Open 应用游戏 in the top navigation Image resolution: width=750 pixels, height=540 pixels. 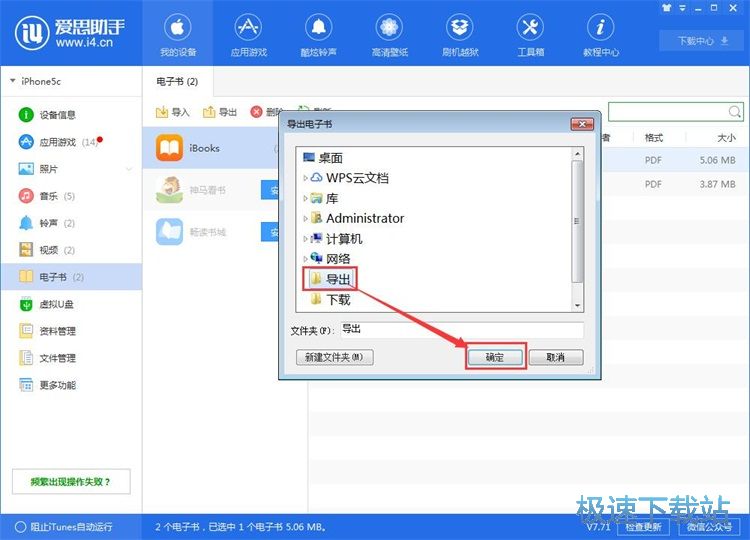(x=248, y=35)
